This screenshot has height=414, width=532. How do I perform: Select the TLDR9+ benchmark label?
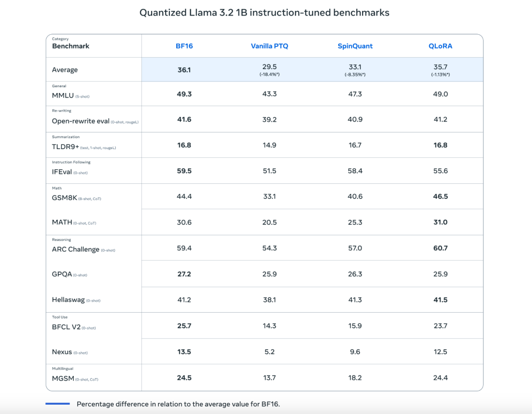[65, 147]
